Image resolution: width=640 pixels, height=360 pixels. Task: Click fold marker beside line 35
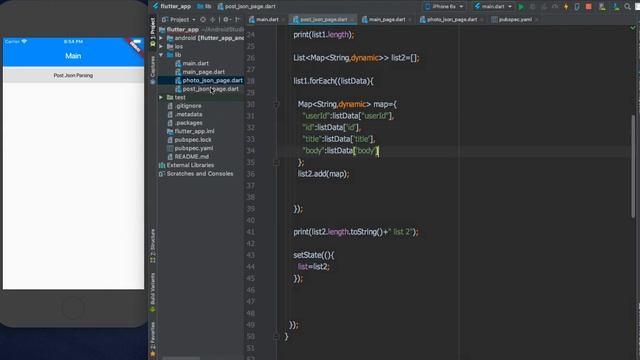[x=276, y=162]
